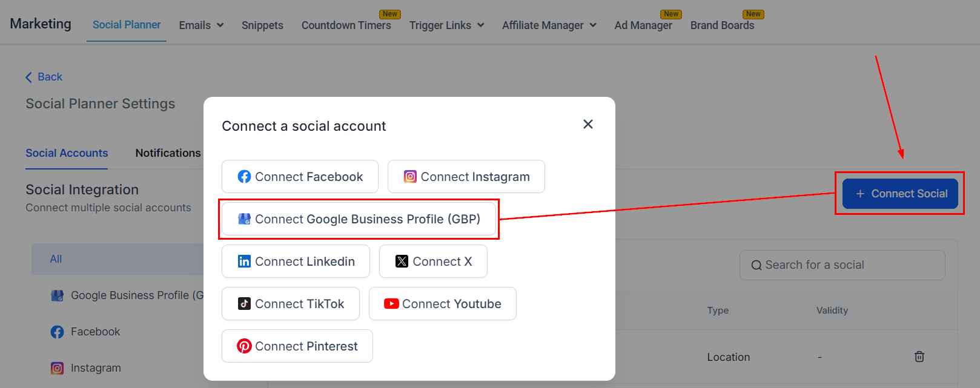Click the search magnifier icon
Image resolution: width=980 pixels, height=388 pixels.
756,265
